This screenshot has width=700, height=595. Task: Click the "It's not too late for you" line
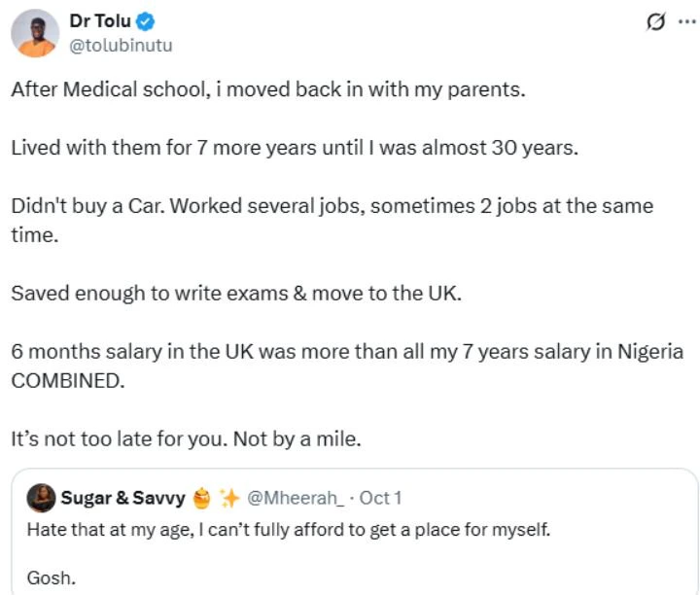tap(186, 438)
